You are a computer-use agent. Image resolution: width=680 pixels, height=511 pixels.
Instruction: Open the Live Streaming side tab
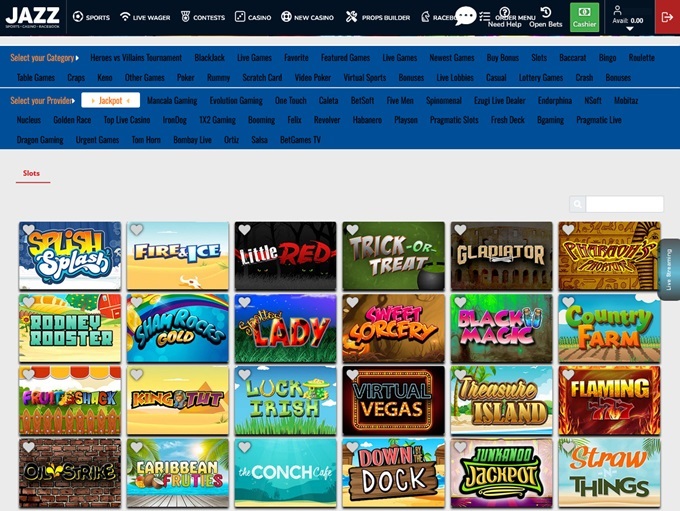tap(669, 269)
